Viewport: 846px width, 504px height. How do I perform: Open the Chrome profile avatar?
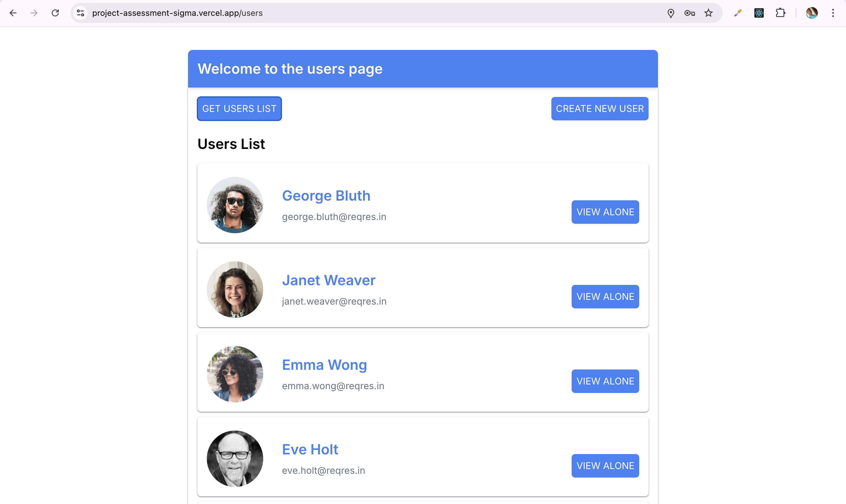tap(812, 13)
